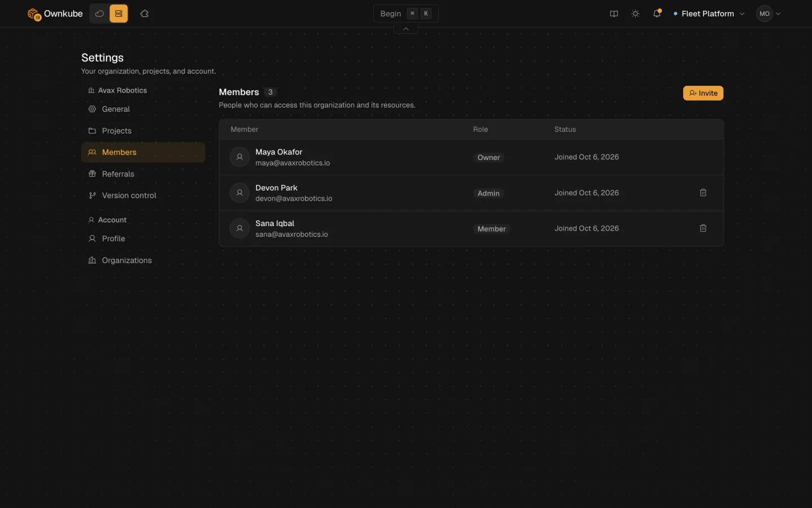Click the Ownkube logo
This screenshot has height=508, width=812.
coord(55,14)
